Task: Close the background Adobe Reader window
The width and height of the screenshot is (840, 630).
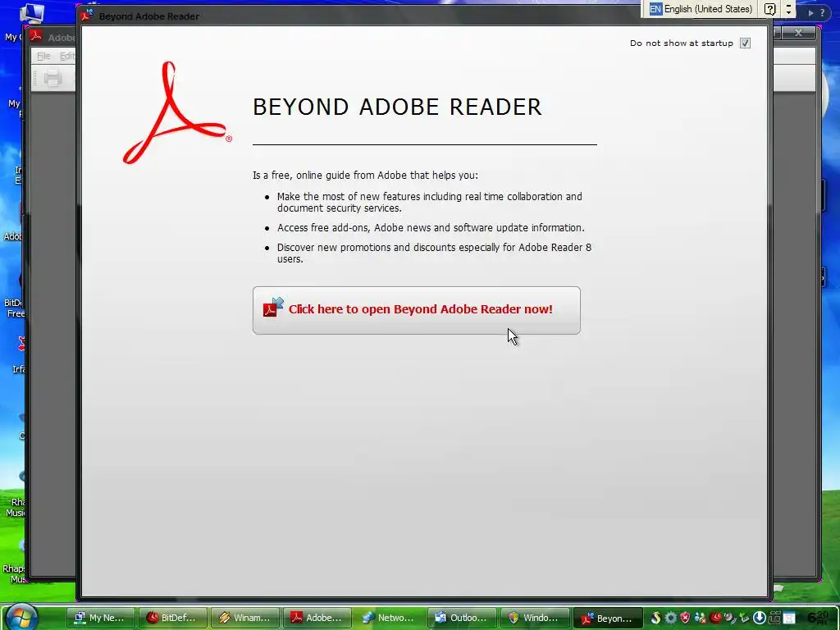Action: (x=798, y=33)
